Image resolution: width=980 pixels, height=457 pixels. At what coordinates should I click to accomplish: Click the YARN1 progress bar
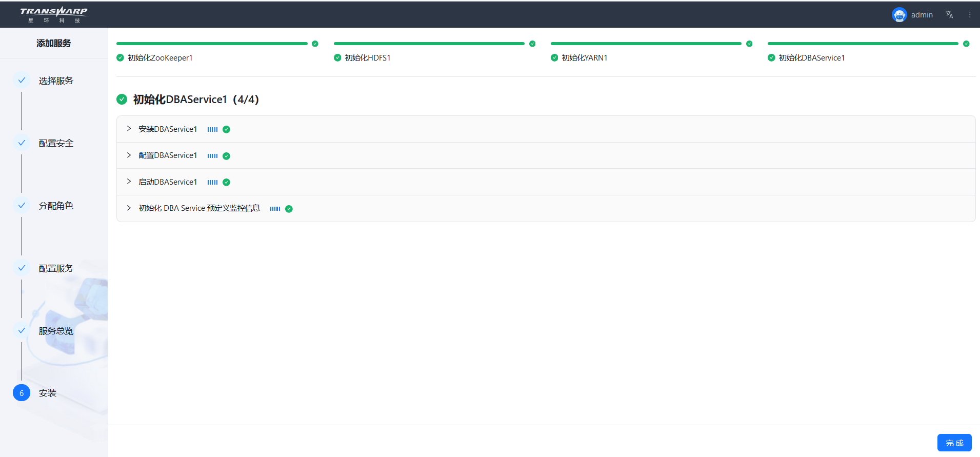coord(646,44)
